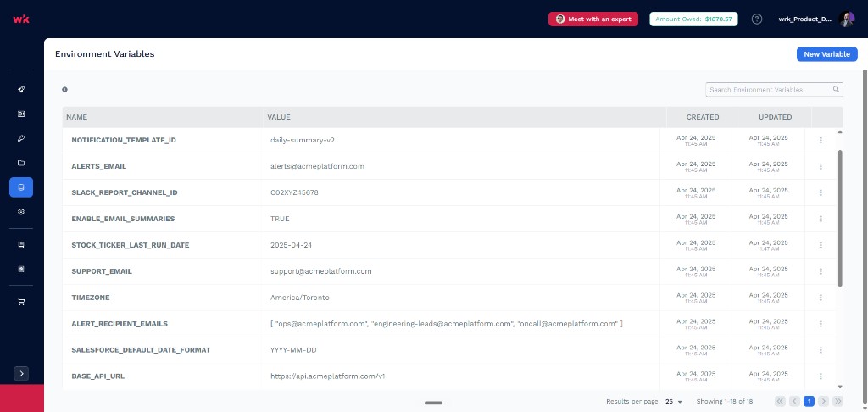868x412 pixels.
Task: Open options menu for ENABLE_EMAIL_SUMMARIES row
Action: (x=821, y=219)
